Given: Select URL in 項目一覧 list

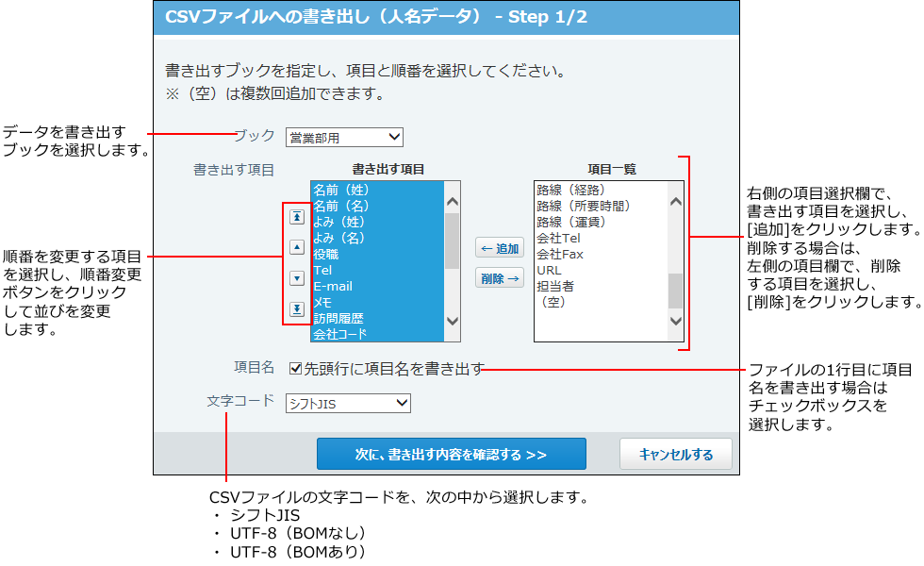Looking at the screenshot, I should point(602,270).
